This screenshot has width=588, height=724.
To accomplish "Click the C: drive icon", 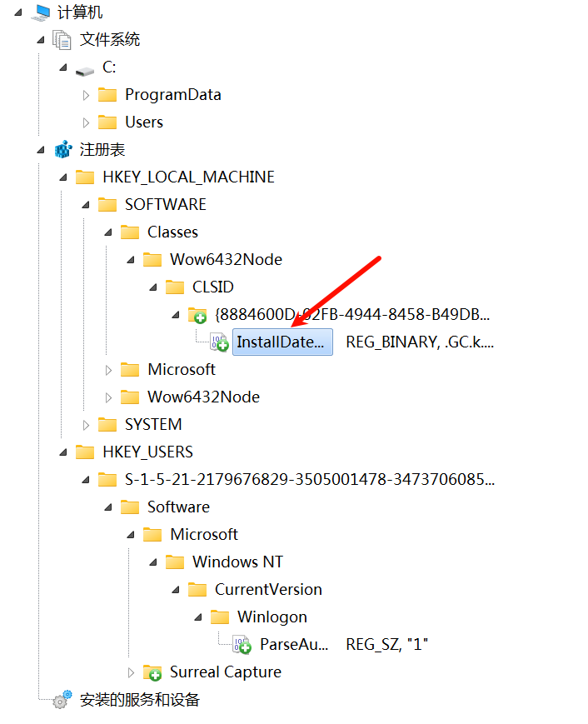I will click(85, 68).
